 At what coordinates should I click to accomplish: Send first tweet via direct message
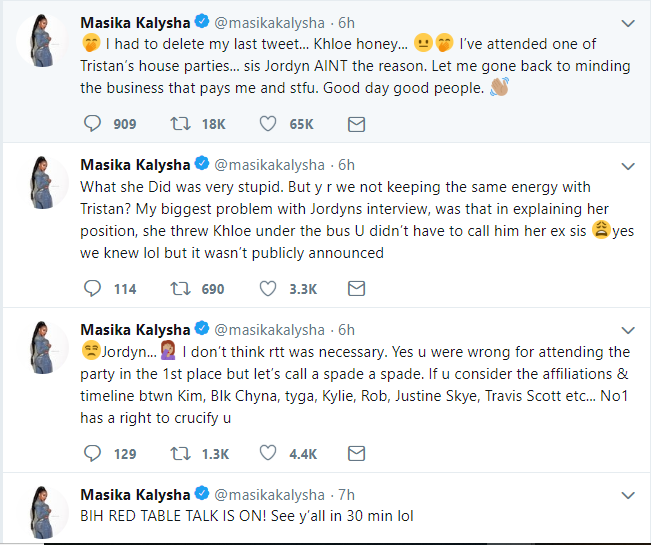356,124
